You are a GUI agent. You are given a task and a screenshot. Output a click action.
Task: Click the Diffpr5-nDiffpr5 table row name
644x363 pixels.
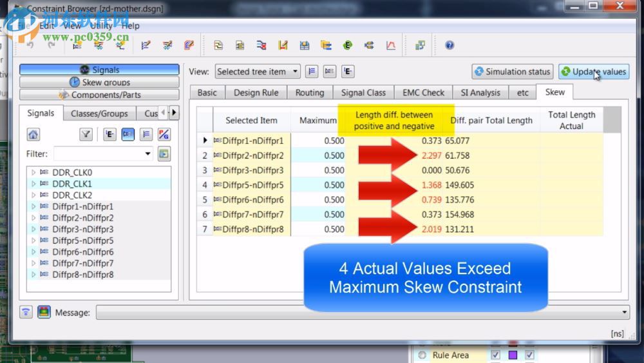[252, 185]
